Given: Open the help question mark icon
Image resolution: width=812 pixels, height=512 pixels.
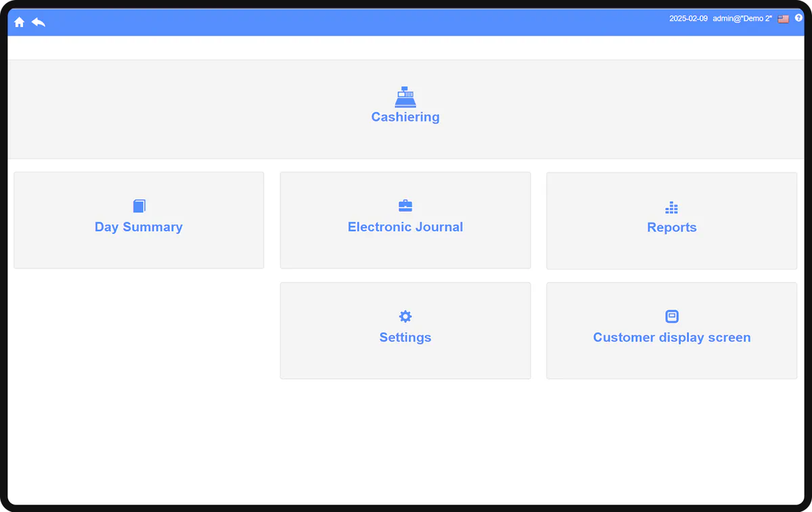Looking at the screenshot, I should (x=798, y=18).
